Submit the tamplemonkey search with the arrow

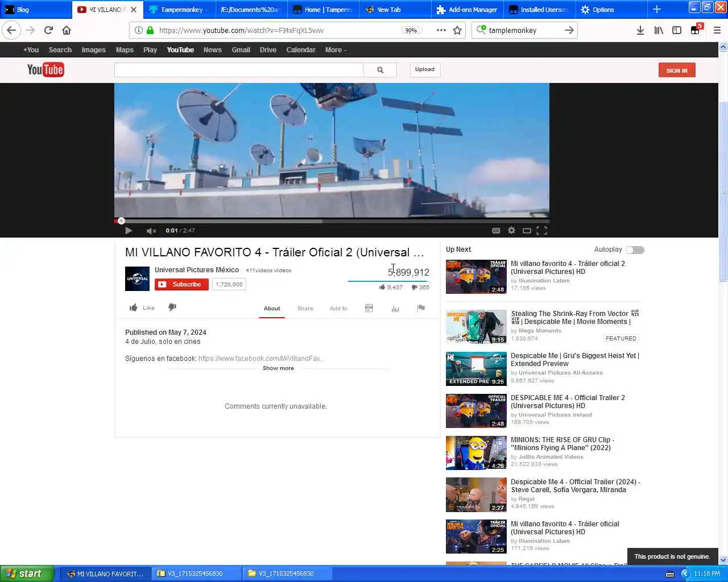point(569,30)
